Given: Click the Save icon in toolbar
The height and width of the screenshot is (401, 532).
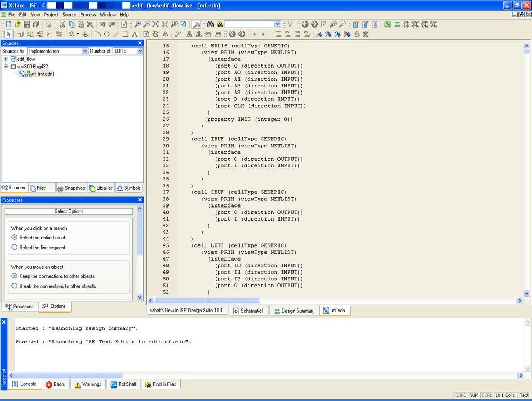Looking at the screenshot, I should click(26, 24).
